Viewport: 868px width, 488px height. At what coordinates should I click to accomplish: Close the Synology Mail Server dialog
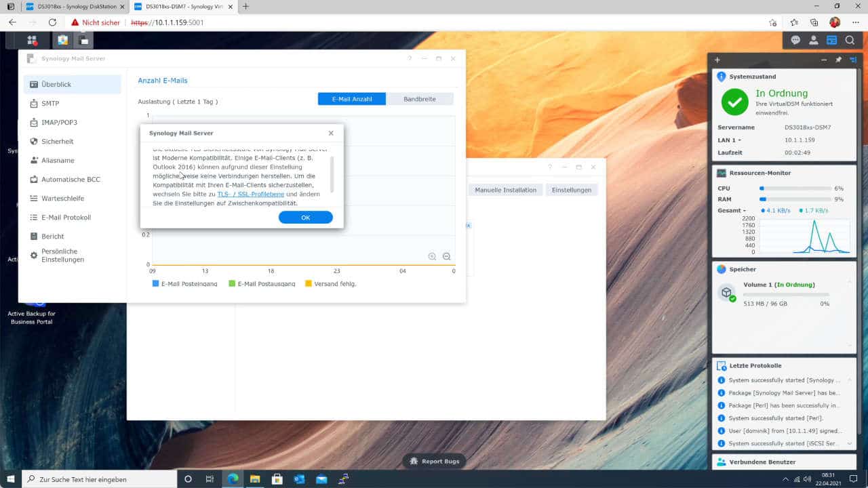coord(331,134)
